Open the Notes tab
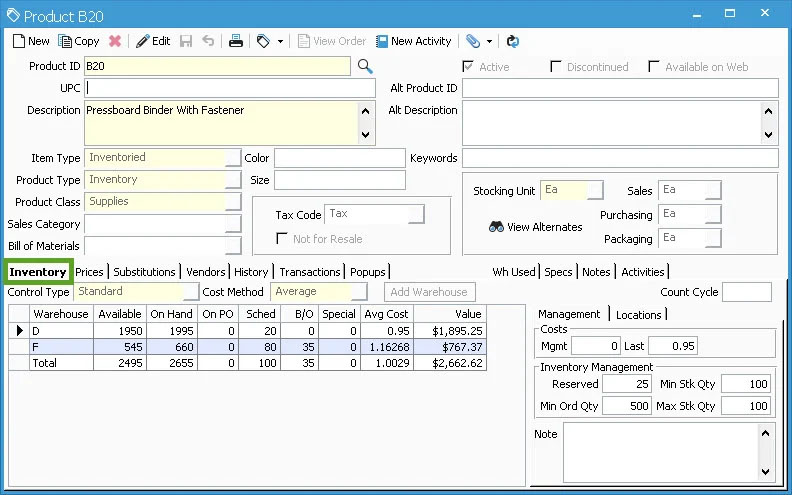 click(596, 272)
